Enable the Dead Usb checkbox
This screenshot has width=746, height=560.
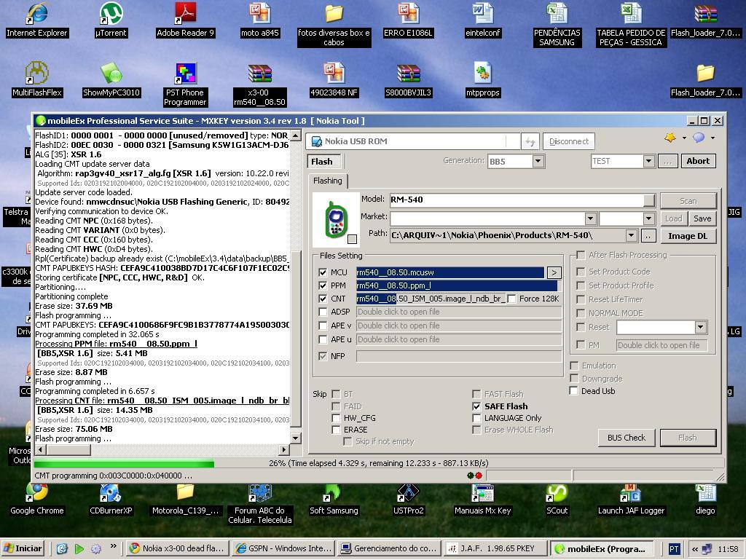[574, 391]
